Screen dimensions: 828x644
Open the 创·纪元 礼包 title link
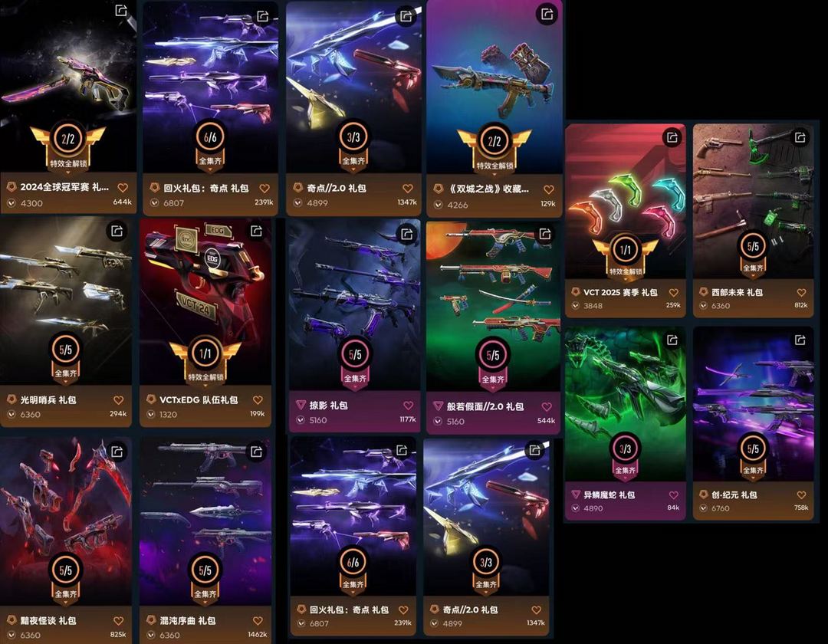click(734, 495)
